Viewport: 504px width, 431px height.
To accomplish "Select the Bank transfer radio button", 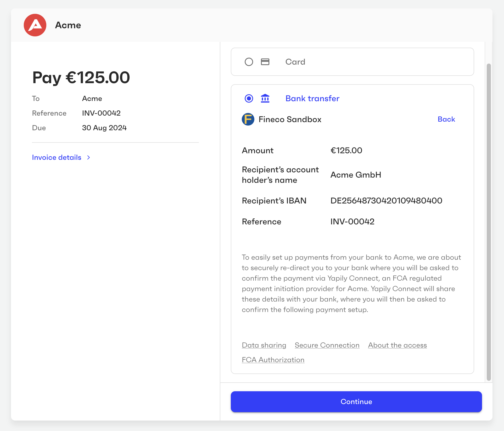I will [x=249, y=98].
